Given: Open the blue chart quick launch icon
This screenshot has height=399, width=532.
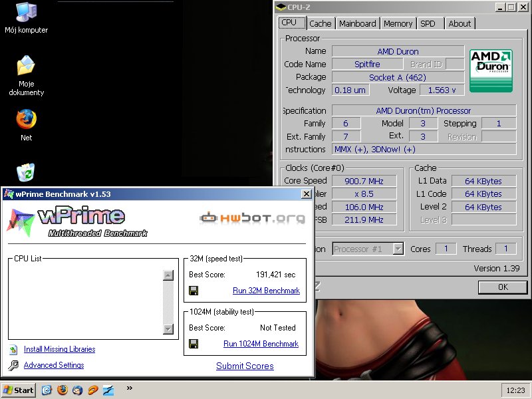Looking at the screenshot, I should click(x=108, y=390).
